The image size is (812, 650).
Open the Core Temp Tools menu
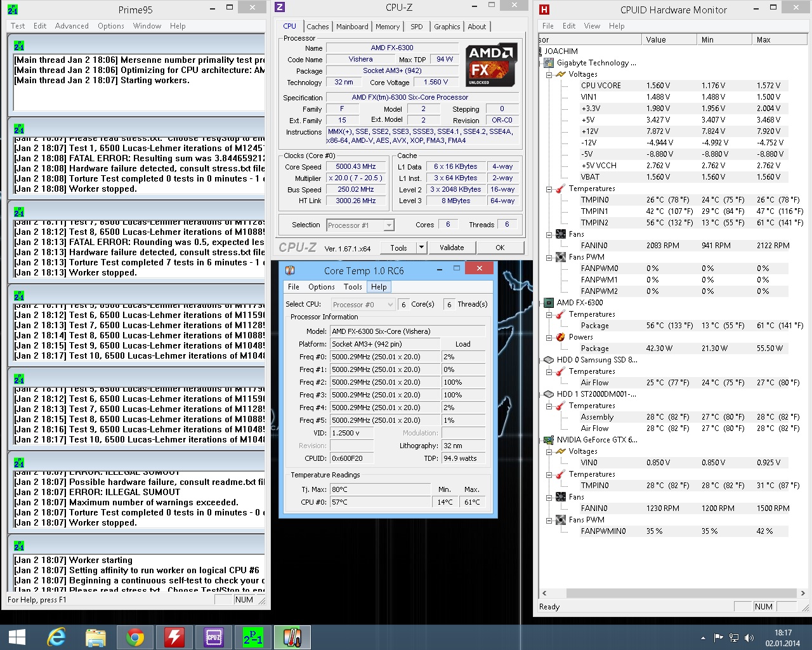[x=353, y=287]
